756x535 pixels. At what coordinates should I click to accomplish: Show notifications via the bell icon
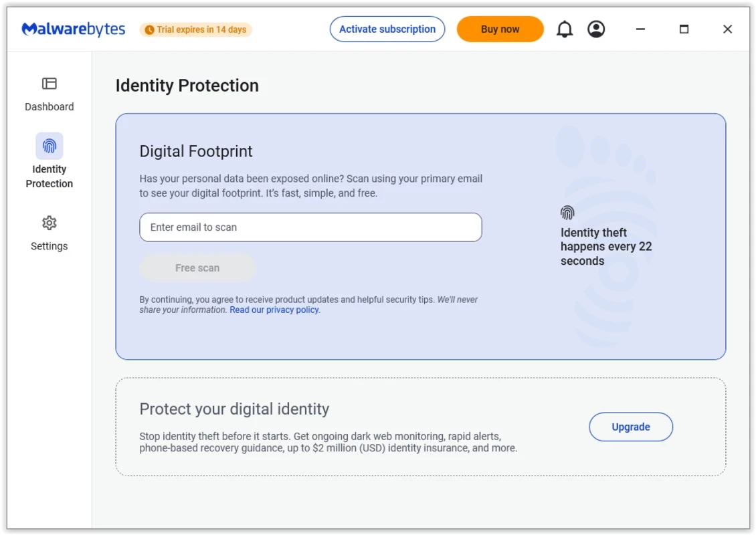point(565,29)
